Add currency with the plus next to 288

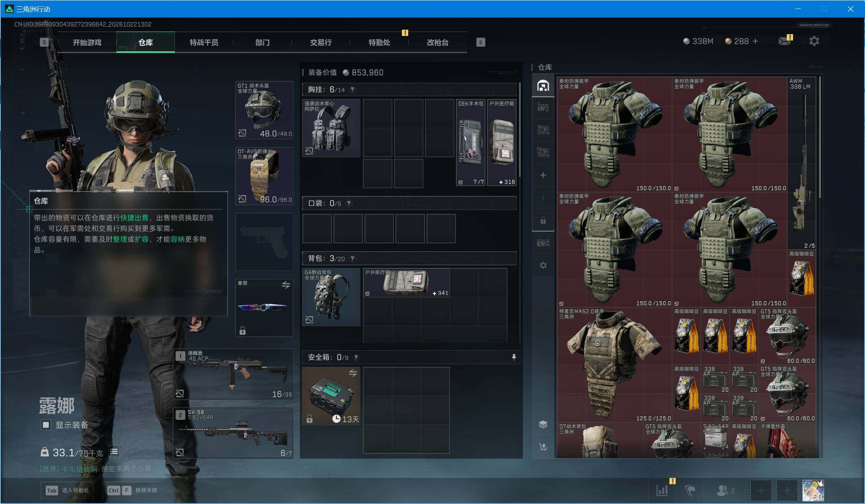pyautogui.click(x=755, y=41)
